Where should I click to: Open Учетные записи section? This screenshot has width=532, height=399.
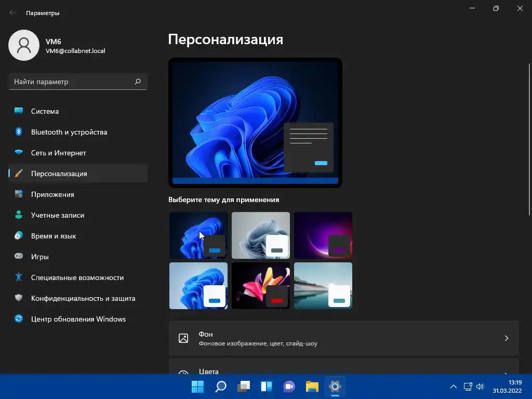[78, 215]
